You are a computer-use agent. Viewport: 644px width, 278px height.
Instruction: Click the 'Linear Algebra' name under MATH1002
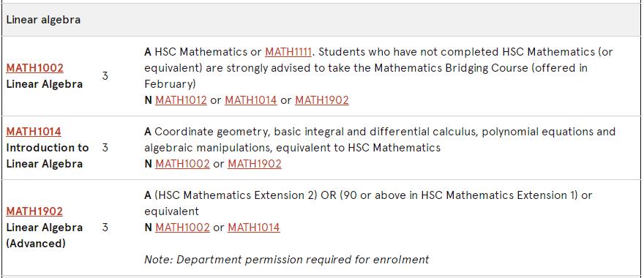(x=45, y=84)
